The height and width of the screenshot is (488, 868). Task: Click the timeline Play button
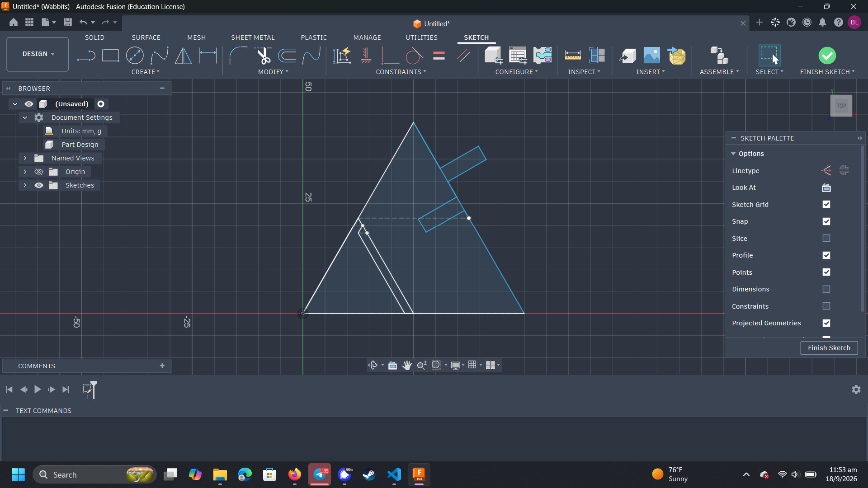point(38,389)
